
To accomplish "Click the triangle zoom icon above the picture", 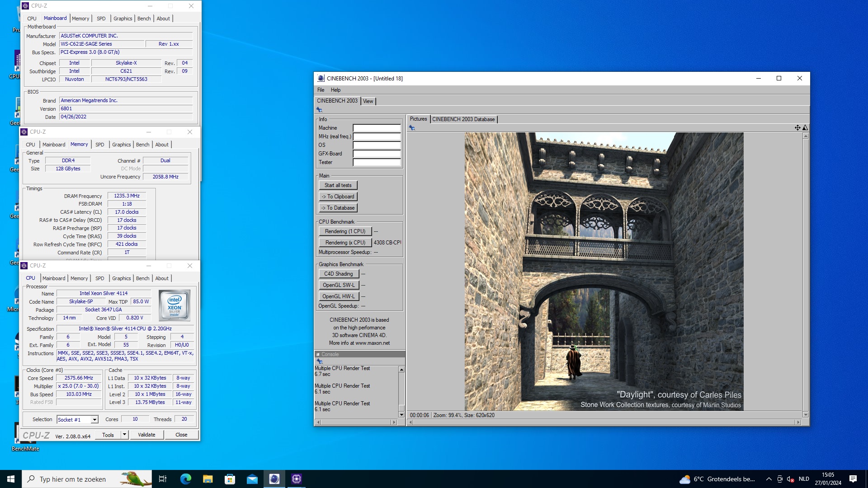I will (x=805, y=128).
